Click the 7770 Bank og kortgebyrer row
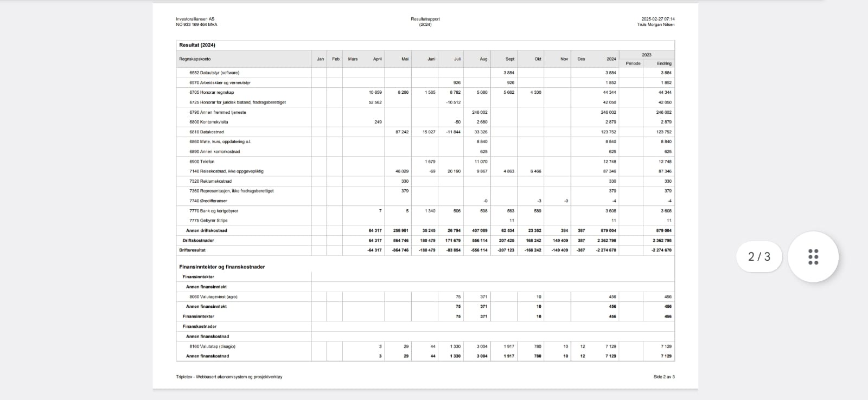Viewport: 868px width, 400px height. [425, 211]
